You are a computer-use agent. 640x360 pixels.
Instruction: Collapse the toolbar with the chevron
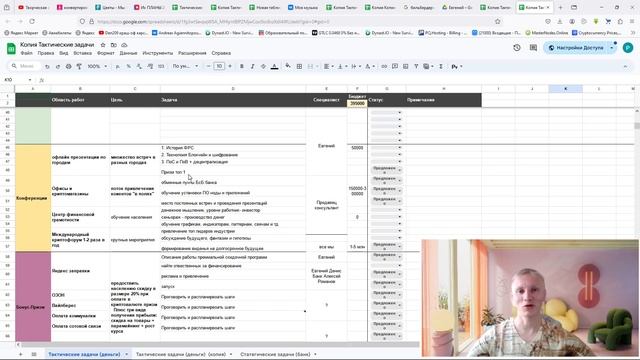[625, 66]
